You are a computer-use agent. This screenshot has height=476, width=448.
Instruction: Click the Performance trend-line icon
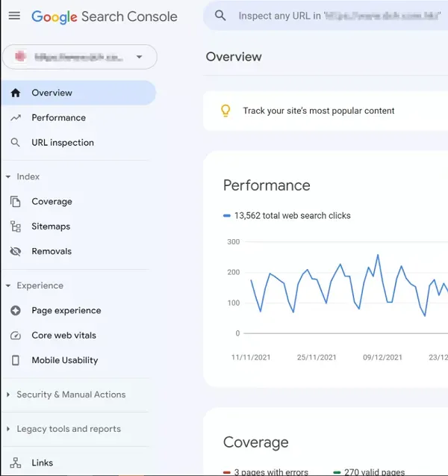point(16,118)
